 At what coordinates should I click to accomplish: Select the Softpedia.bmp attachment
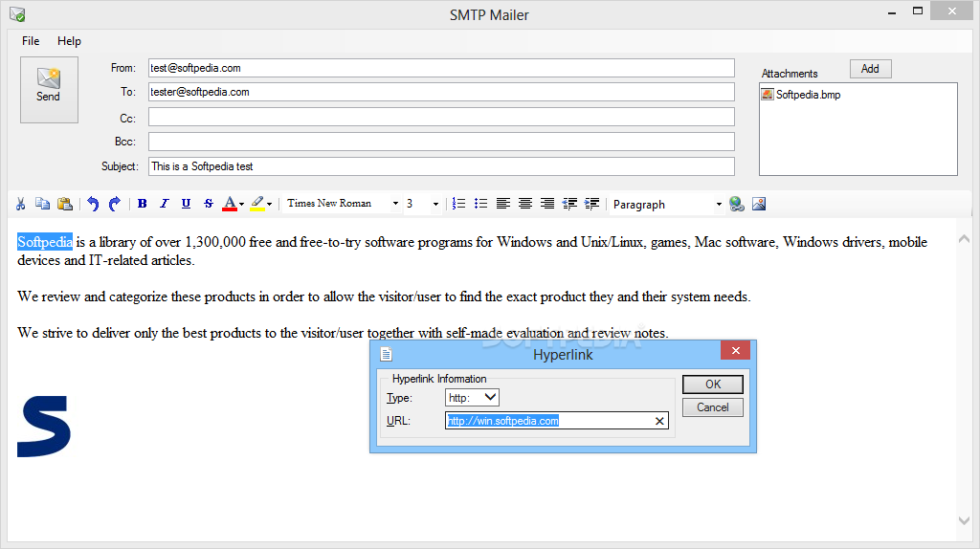801,95
